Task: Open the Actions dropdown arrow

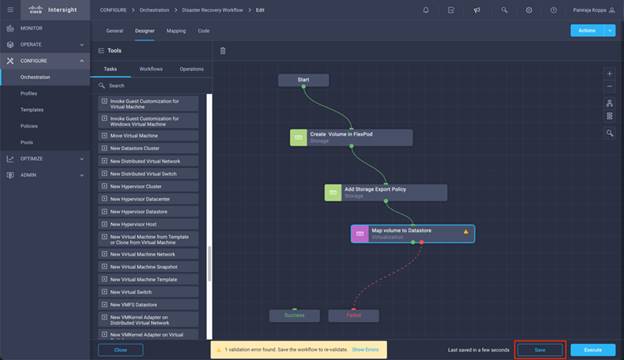Action: [x=610, y=31]
